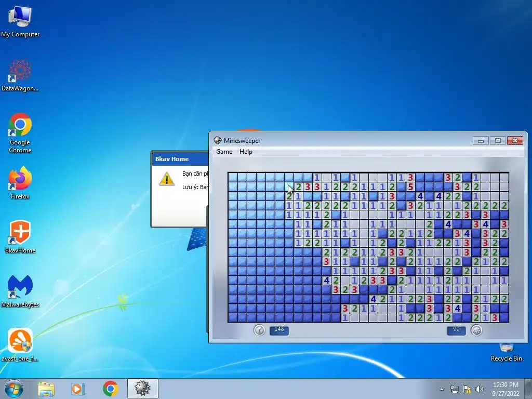Launch Windows Media Player from taskbar
The image size is (532, 399).
click(x=77, y=389)
